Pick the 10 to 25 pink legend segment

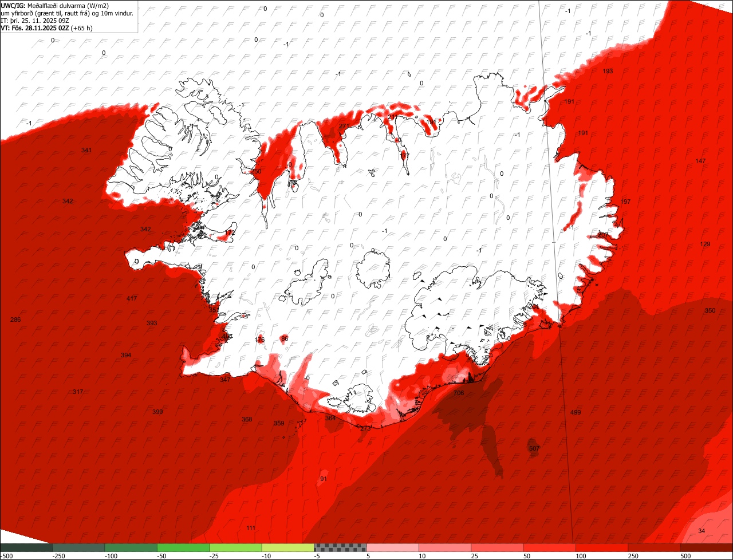click(445, 547)
